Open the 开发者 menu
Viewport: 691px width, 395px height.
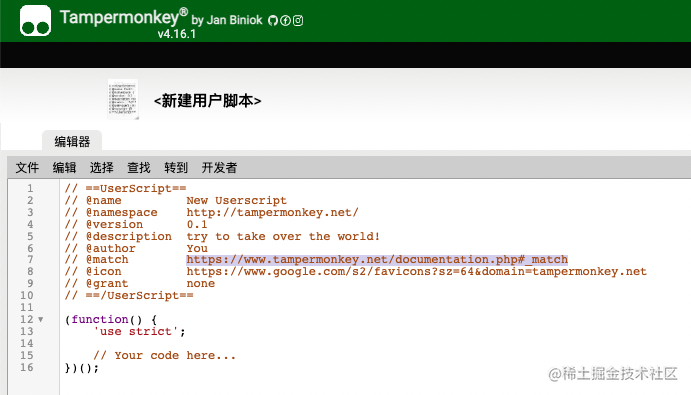point(219,168)
